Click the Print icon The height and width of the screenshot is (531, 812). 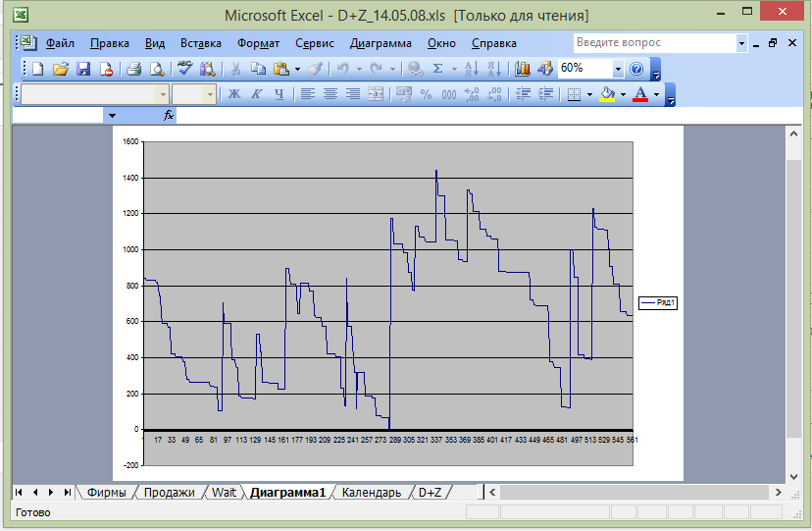click(134, 69)
